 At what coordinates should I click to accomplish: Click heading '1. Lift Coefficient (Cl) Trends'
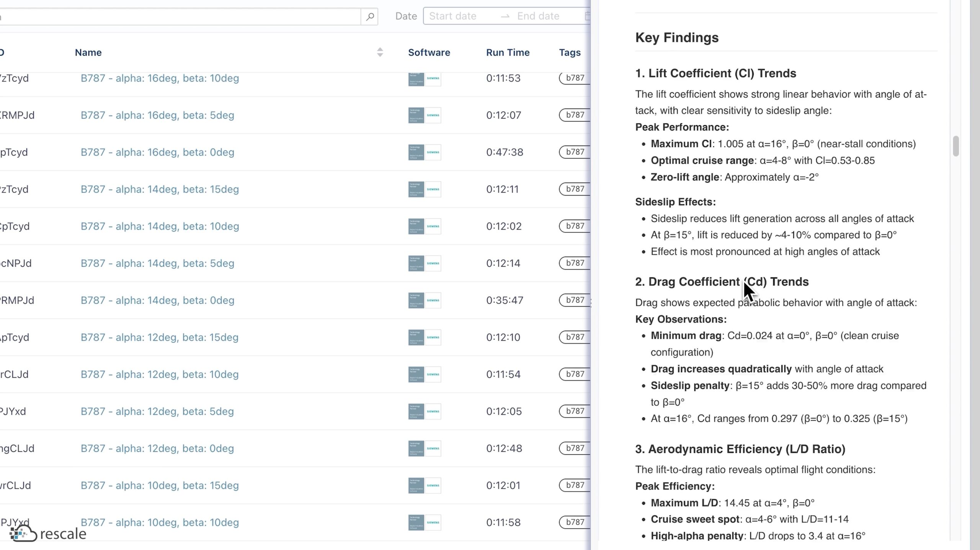click(x=715, y=73)
